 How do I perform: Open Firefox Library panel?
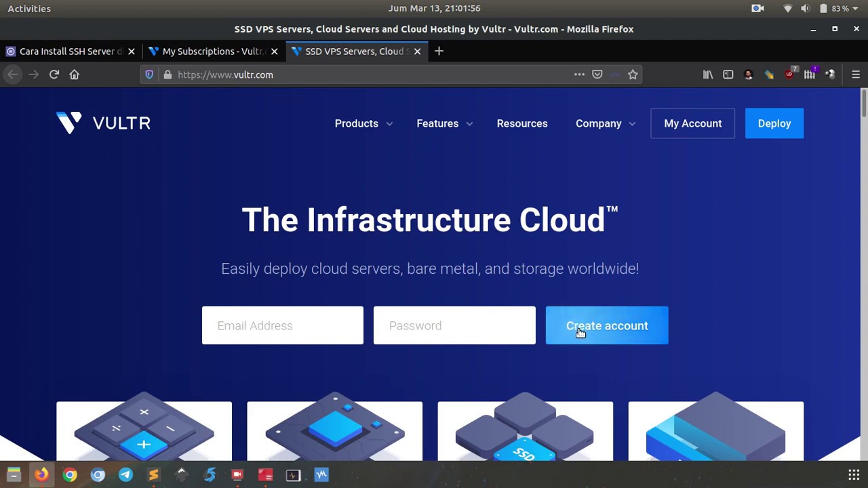tap(708, 75)
